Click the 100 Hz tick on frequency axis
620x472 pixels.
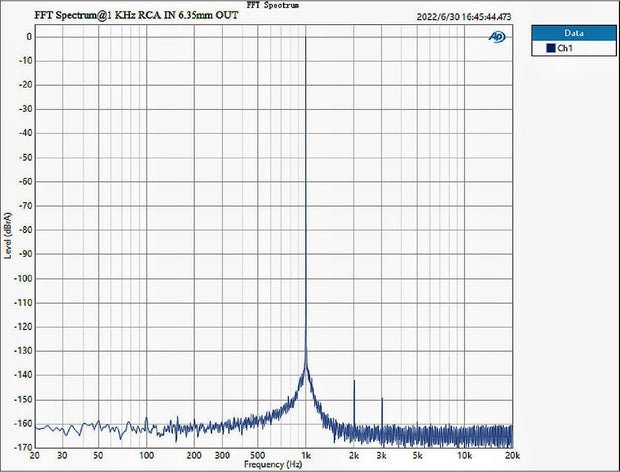point(147,455)
